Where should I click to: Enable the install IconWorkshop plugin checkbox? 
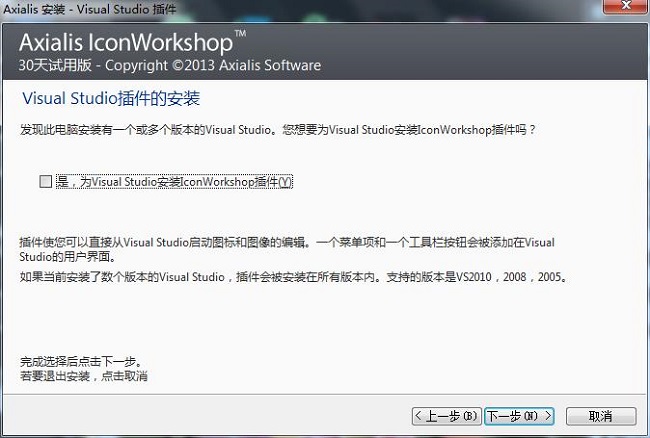click(44, 182)
